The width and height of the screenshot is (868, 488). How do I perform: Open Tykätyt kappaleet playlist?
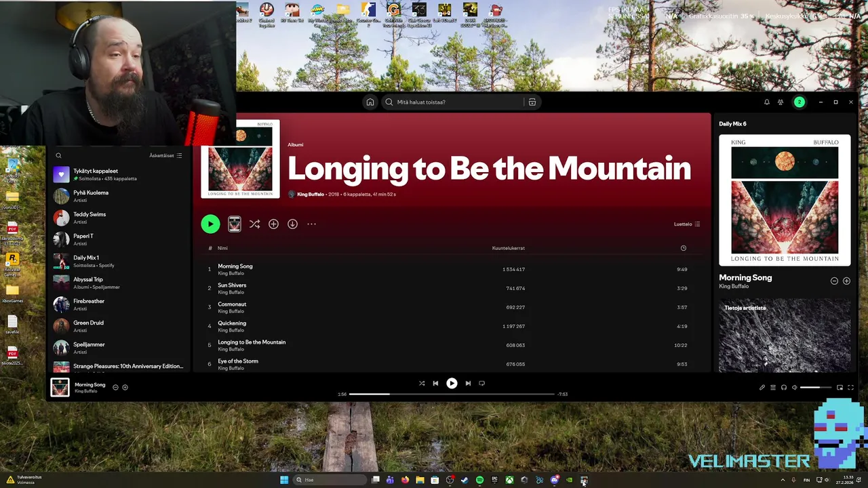tap(119, 174)
